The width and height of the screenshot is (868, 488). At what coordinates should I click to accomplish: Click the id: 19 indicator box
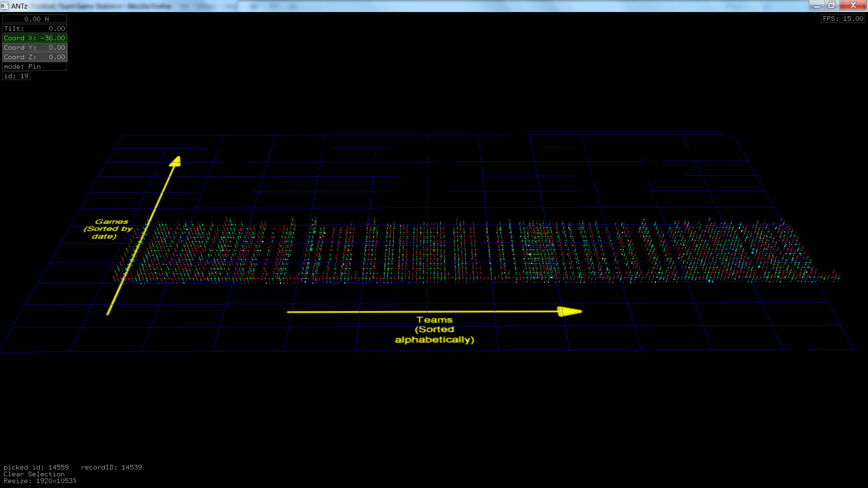[x=16, y=76]
